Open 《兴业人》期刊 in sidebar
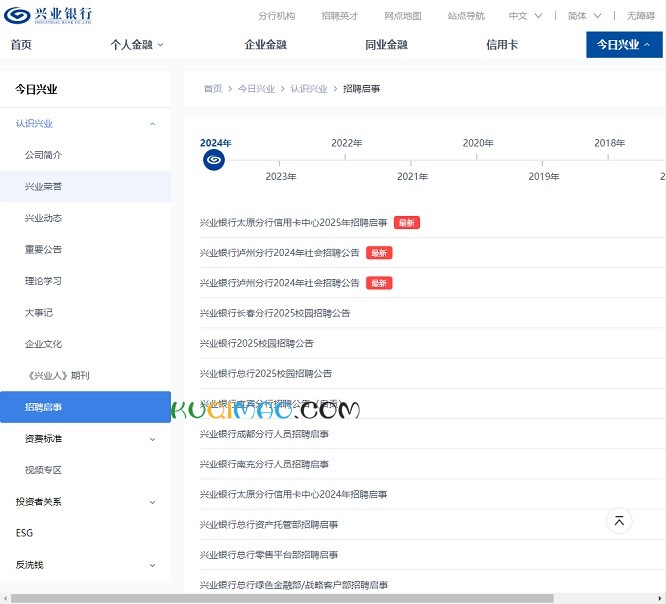 coord(58,375)
